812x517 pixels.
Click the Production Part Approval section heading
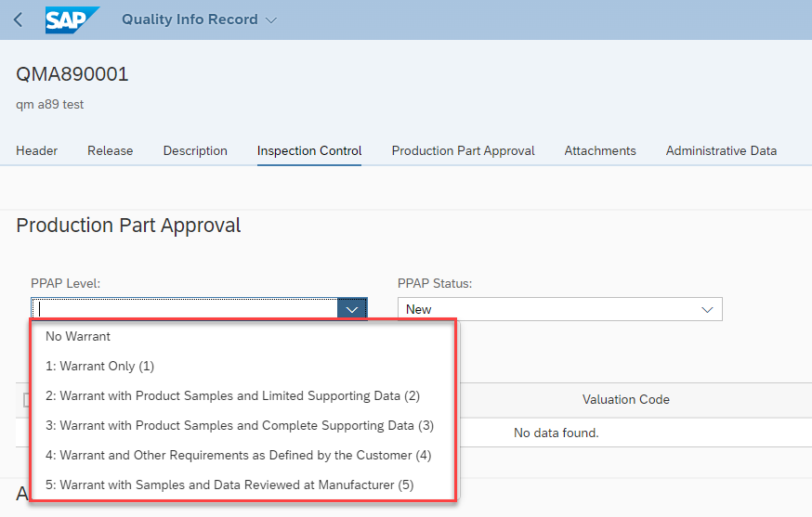(x=128, y=226)
